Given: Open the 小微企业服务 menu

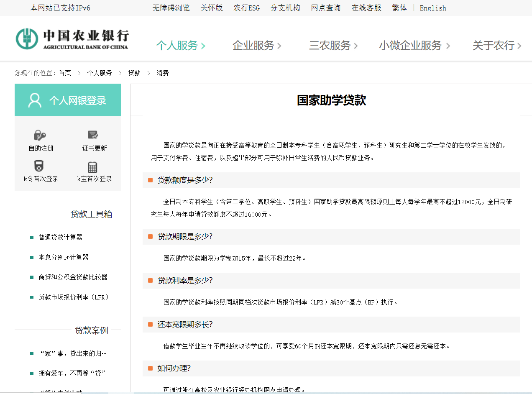Looking at the screenshot, I should [x=414, y=46].
